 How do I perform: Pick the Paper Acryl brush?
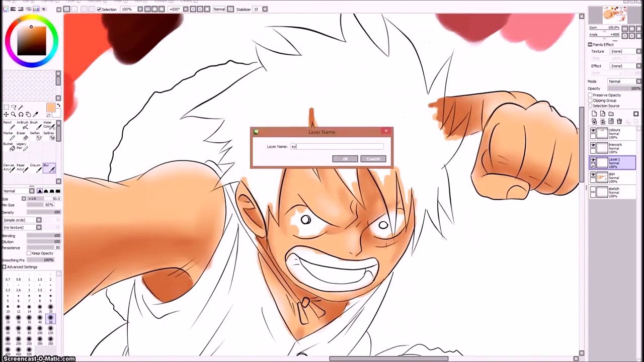[22, 168]
